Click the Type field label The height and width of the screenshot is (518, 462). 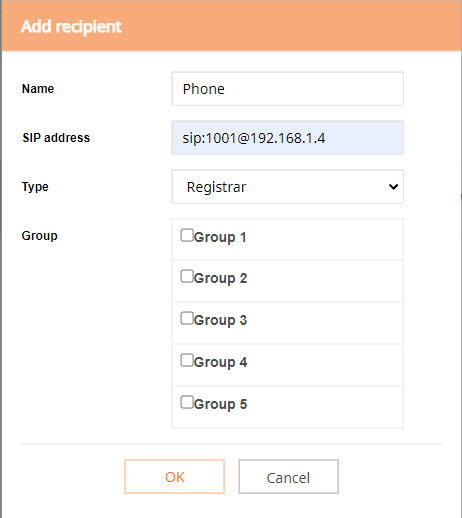point(35,187)
